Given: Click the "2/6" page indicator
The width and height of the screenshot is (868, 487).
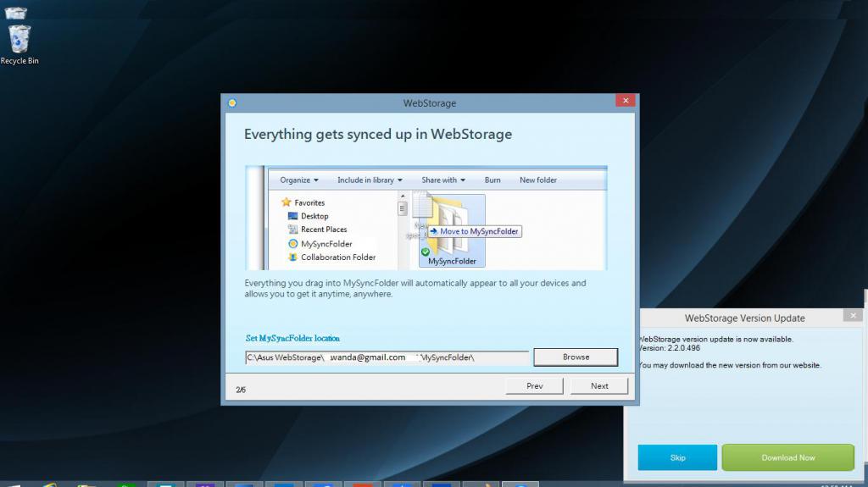Looking at the screenshot, I should tap(241, 390).
